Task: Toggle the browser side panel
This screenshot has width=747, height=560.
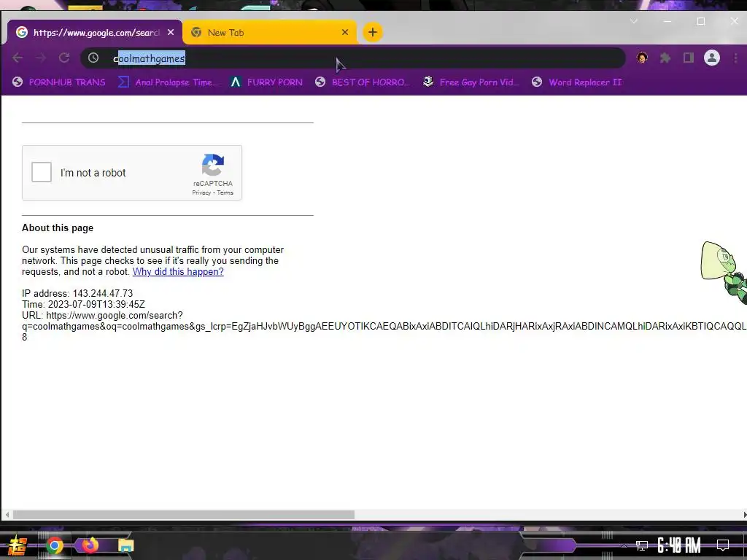Action: (x=689, y=58)
